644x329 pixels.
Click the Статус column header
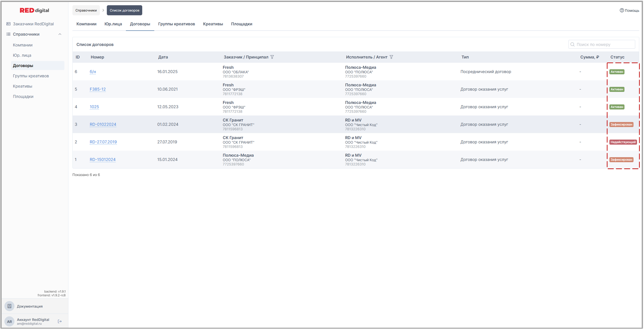click(617, 57)
